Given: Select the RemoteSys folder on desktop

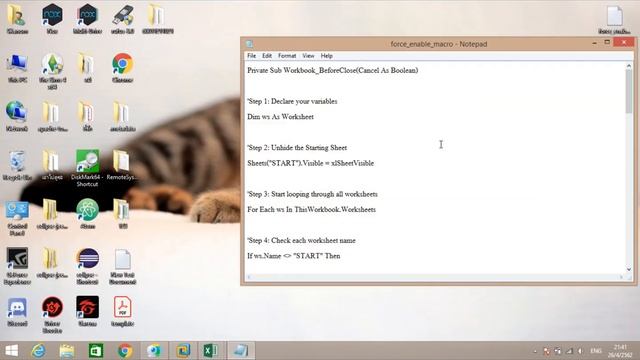Looking at the screenshot, I should pos(122,165).
